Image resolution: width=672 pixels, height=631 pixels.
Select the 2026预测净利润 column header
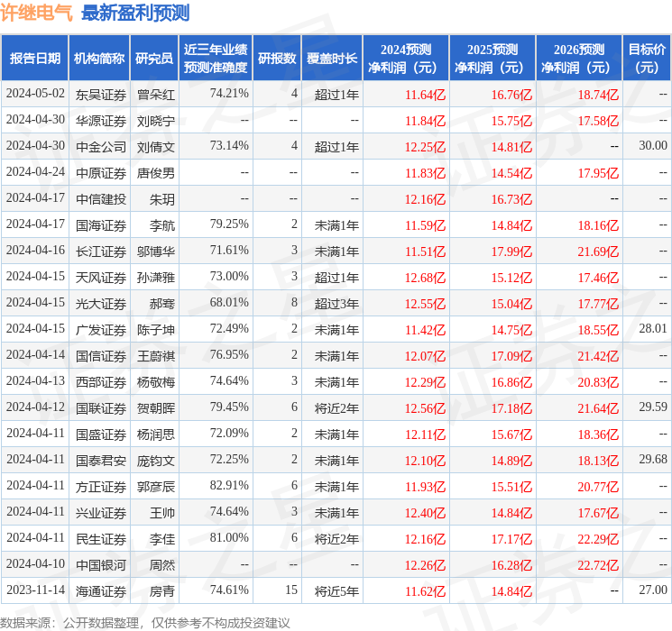(579, 59)
